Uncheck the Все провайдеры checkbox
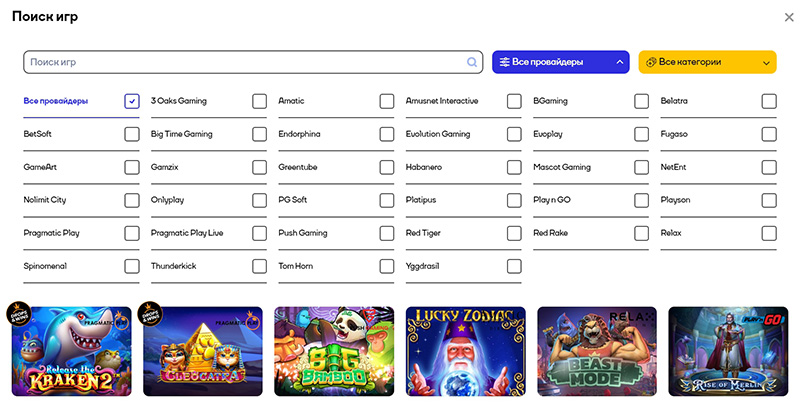Image resolution: width=800 pixels, height=407 pixels. 132,101
